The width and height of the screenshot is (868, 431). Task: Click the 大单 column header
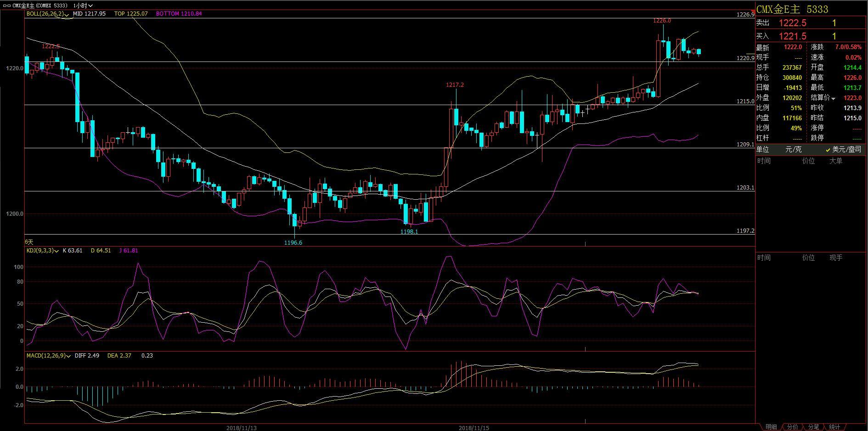836,161
